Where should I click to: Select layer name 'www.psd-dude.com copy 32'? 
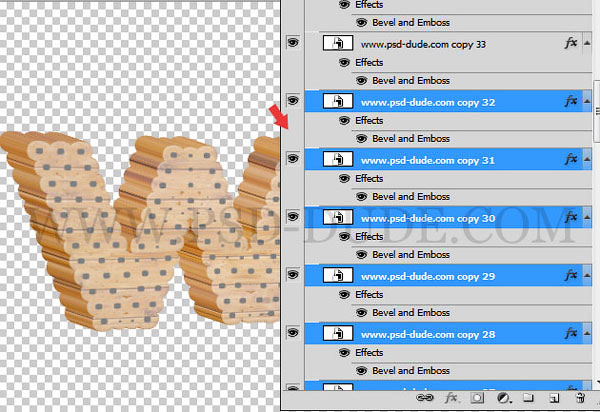coord(428,103)
